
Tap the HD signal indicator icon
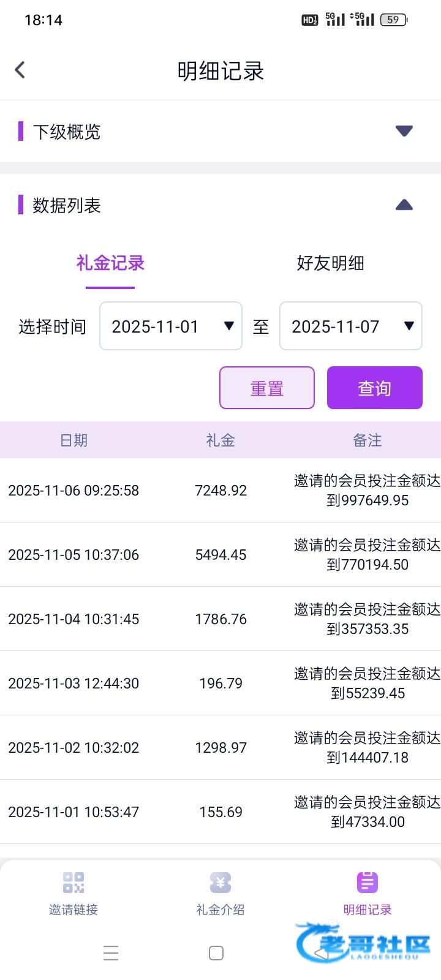[309, 20]
